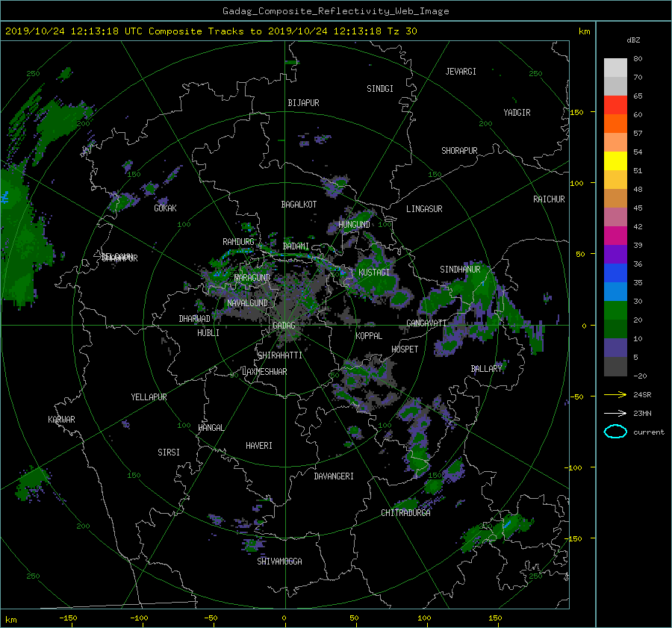Click the SINDHANUR city label
The image size is (672, 628).
[x=460, y=270]
